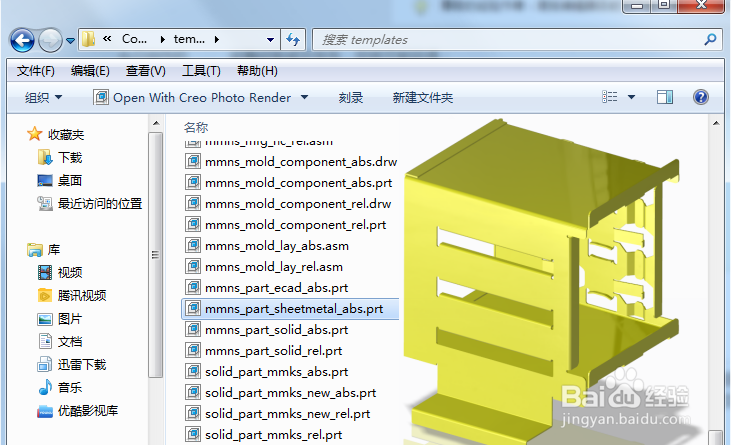Click the navigation pane scroll-up arrow

(x=156, y=123)
